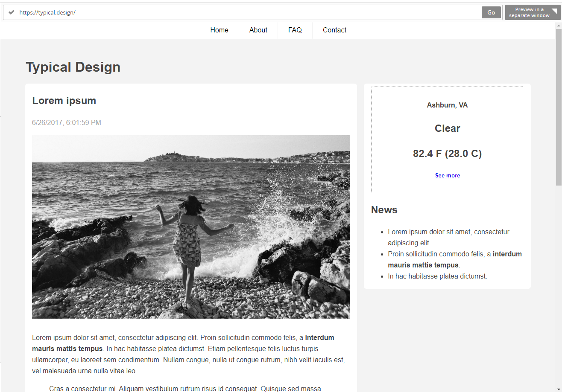Open the FAQ menu item

point(295,30)
